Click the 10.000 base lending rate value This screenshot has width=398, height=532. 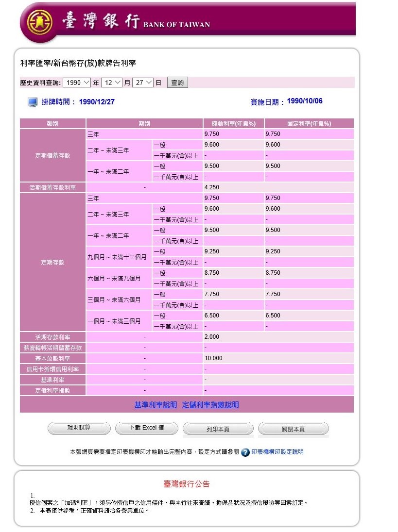pyautogui.click(x=214, y=358)
